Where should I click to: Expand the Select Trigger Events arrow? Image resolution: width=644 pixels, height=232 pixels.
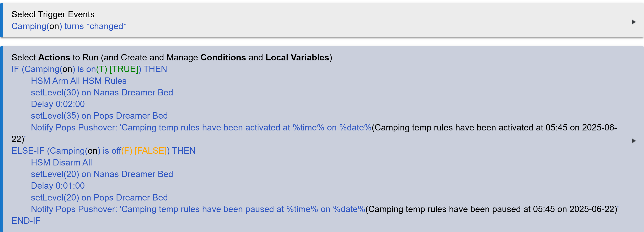[633, 22]
